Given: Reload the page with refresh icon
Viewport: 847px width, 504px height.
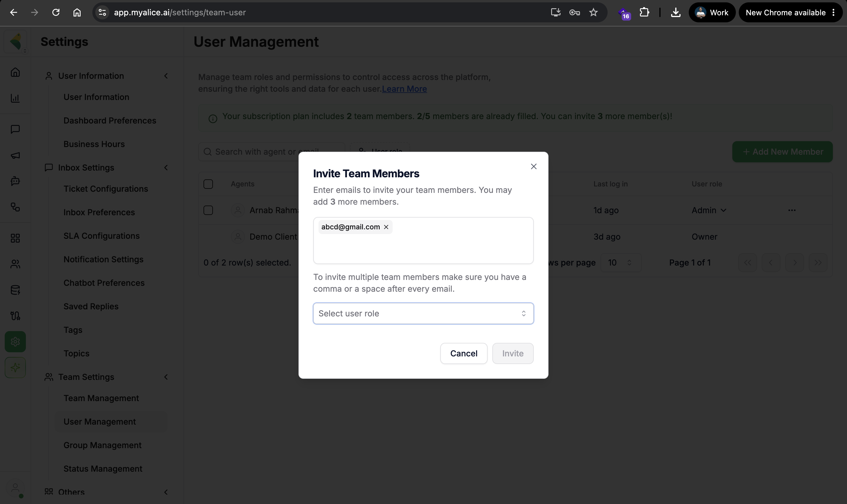Looking at the screenshot, I should (56, 13).
